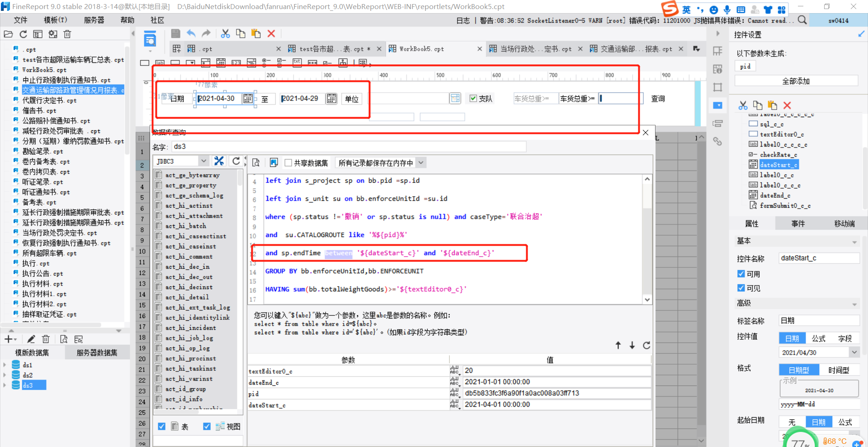Toggle the 视图 checkbox below table list
Viewport: 868px width, 447px height.
[207, 426]
